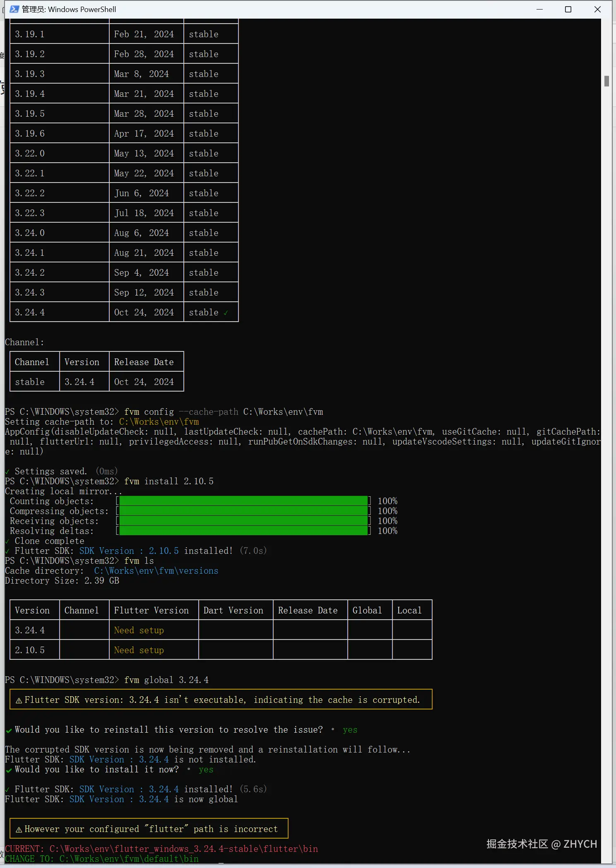Image resolution: width=616 pixels, height=868 pixels.
Task: Click 'SDK Version : 2.10.5' blue text
Action: tap(129, 551)
